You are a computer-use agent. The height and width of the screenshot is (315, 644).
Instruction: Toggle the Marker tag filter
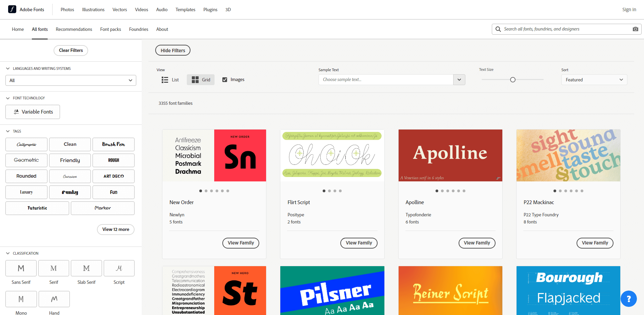click(103, 208)
